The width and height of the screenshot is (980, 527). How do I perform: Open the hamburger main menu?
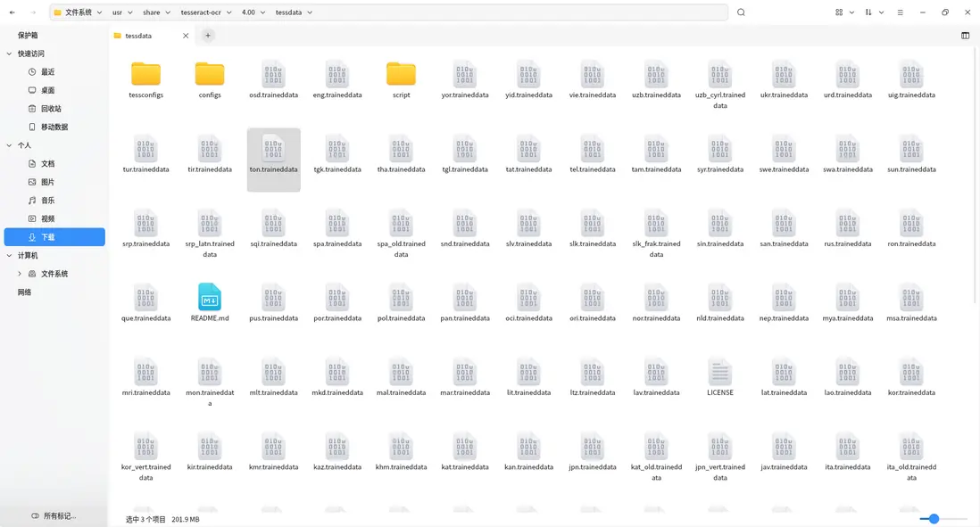click(x=900, y=12)
